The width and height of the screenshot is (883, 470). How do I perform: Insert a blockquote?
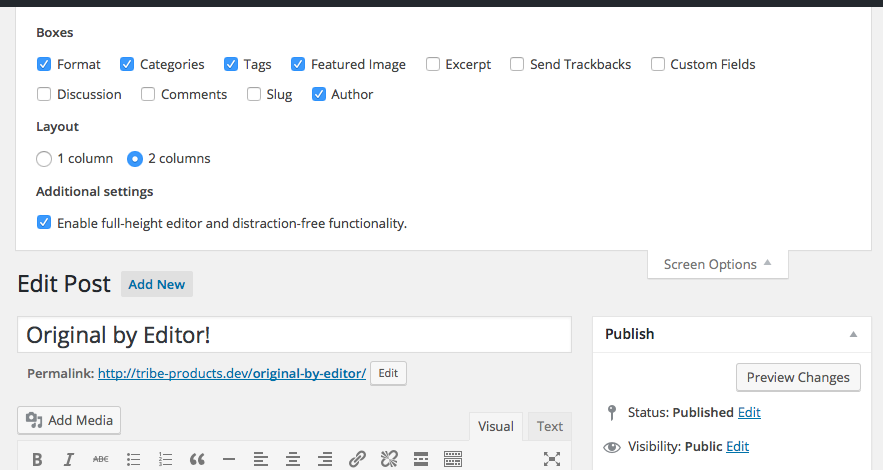click(x=197, y=459)
